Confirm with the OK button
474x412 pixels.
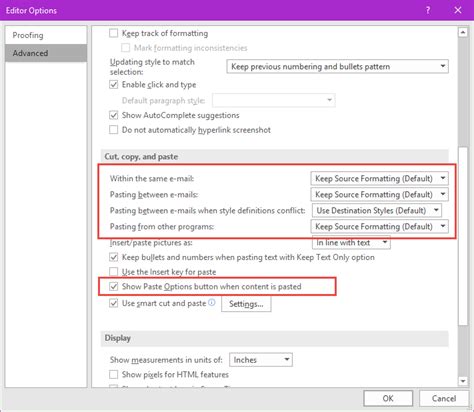[388, 398]
